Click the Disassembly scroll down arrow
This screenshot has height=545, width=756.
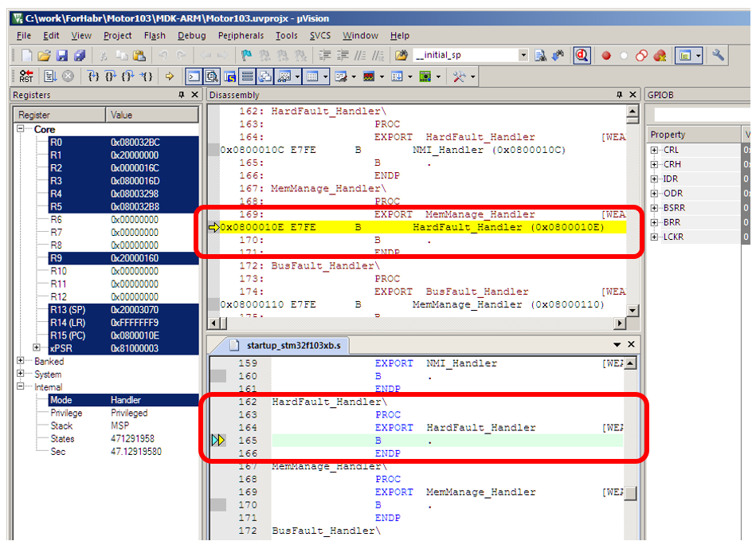(632, 310)
